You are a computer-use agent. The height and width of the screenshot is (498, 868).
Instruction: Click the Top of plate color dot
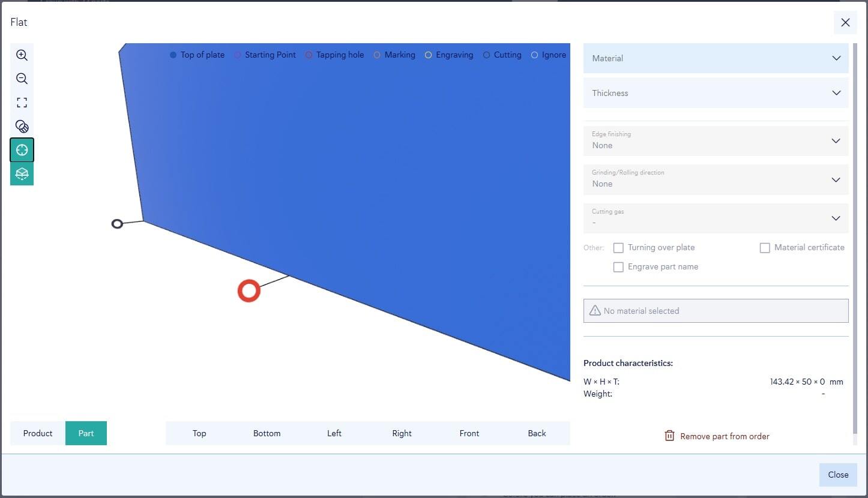tap(173, 55)
